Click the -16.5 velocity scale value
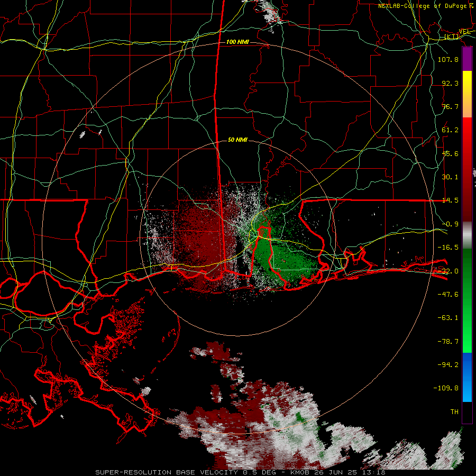476x476 pixels. tap(448, 248)
